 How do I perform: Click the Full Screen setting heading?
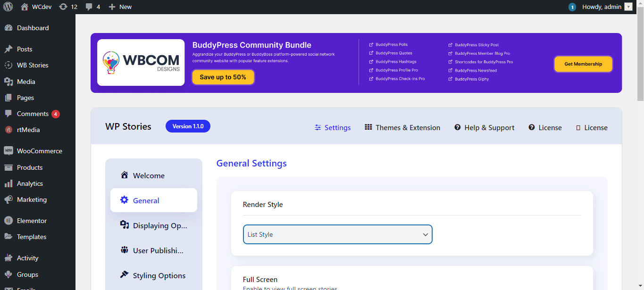pyautogui.click(x=260, y=280)
